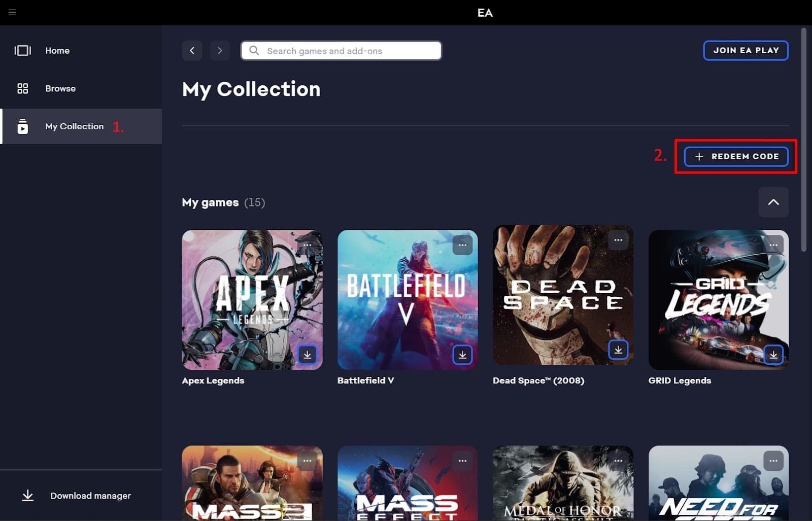Image resolution: width=812 pixels, height=521 pixels.
Task: Collapse the My games section
Action: 773,202
